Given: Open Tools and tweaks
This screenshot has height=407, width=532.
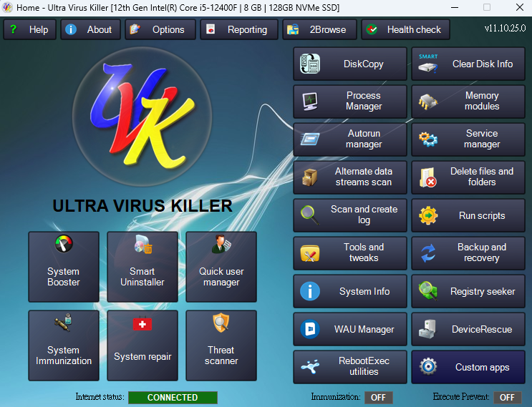Looking at the screenshot, I should pos(350,253).
